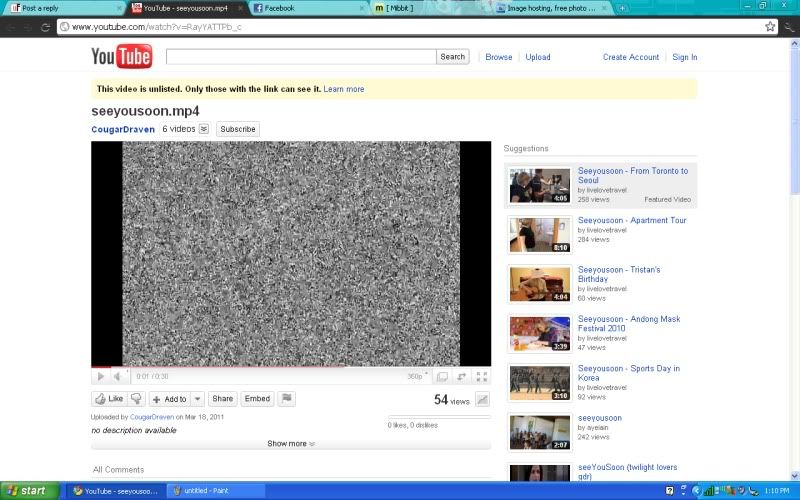This screenshot has height=500, width=800.
Task: Click the Embed button
Action: click(x=257, y=399)
